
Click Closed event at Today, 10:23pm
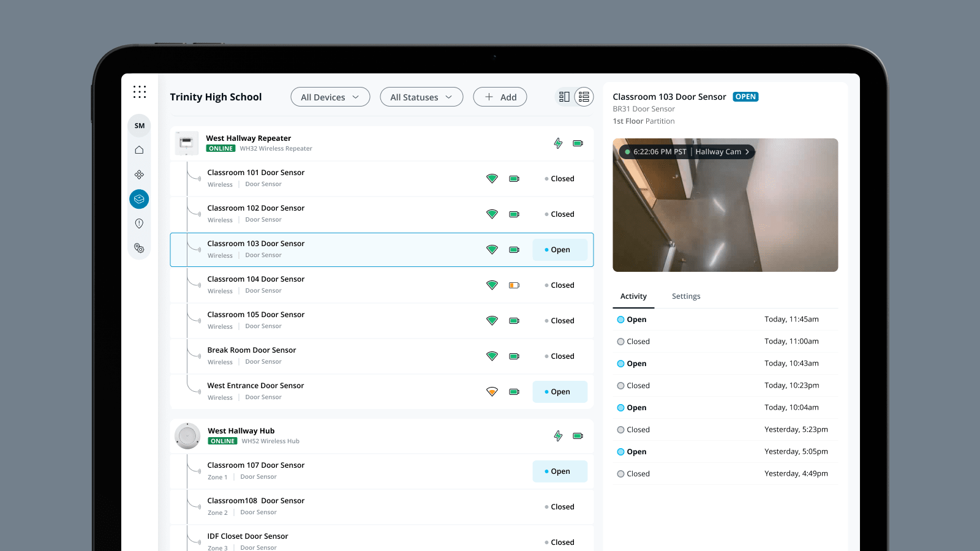coord(725,386)
